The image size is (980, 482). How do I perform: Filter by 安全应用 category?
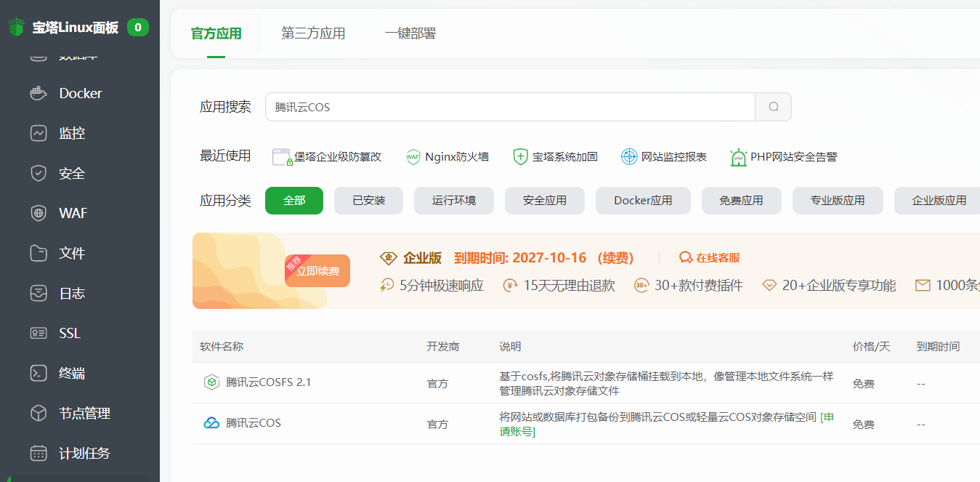click(x=545, y=201)
